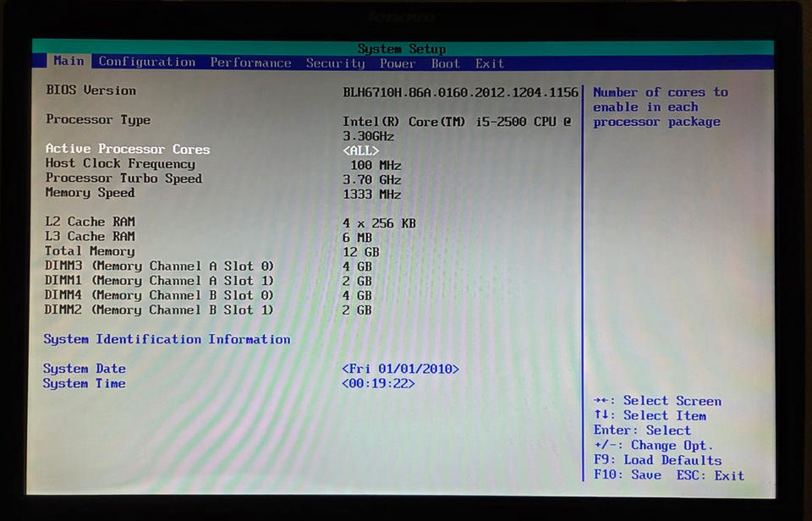Edit the time <00:19:22>
This screenshot has height=521, width=812.
pyautogui.click(x=378, y=384)
